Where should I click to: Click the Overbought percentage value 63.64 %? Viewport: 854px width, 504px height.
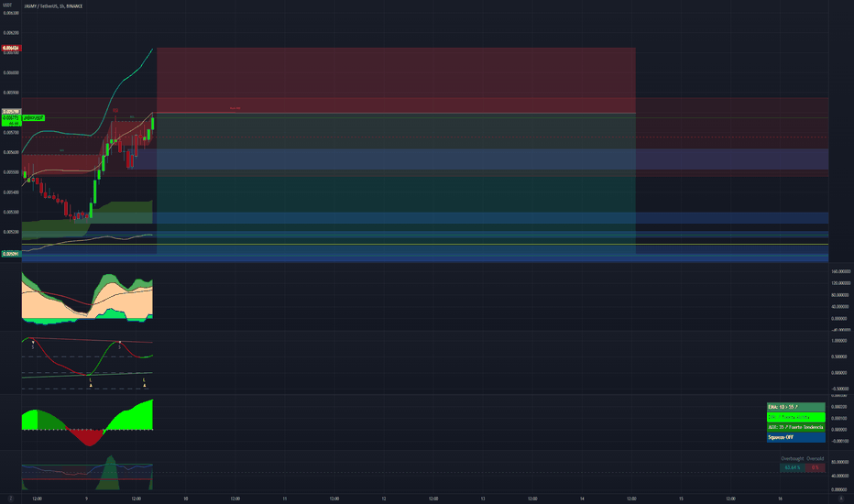pyautogui.click(x=793, y=467)
